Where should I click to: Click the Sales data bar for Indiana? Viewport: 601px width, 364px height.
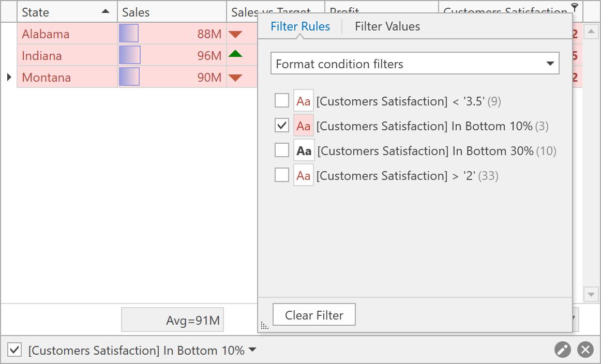(130, 55)
